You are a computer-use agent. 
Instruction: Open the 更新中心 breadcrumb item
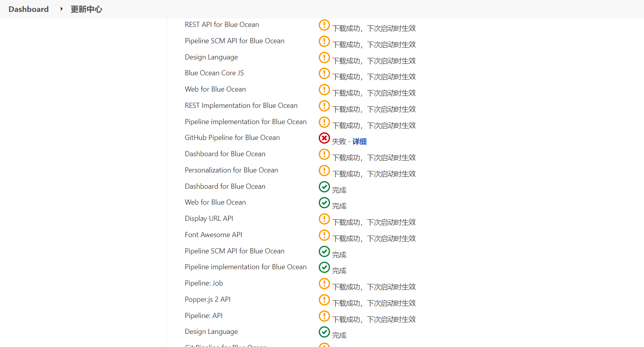[x=86, y=9]
